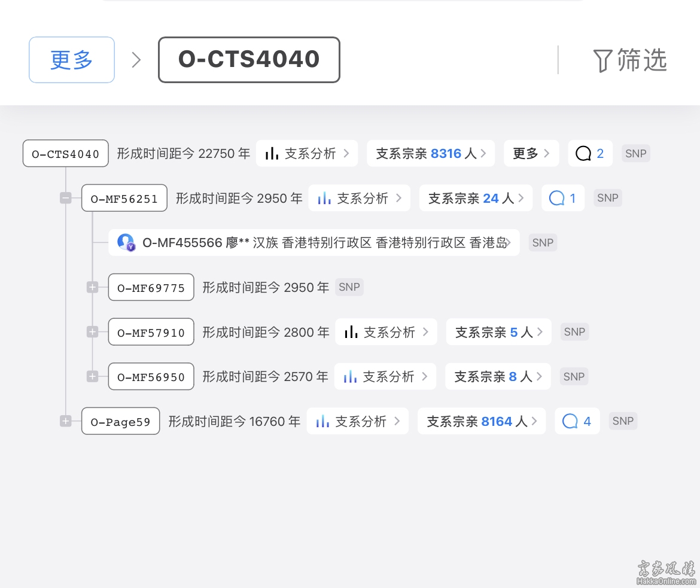Expand the O-MF57910 branch

[92, 332]
